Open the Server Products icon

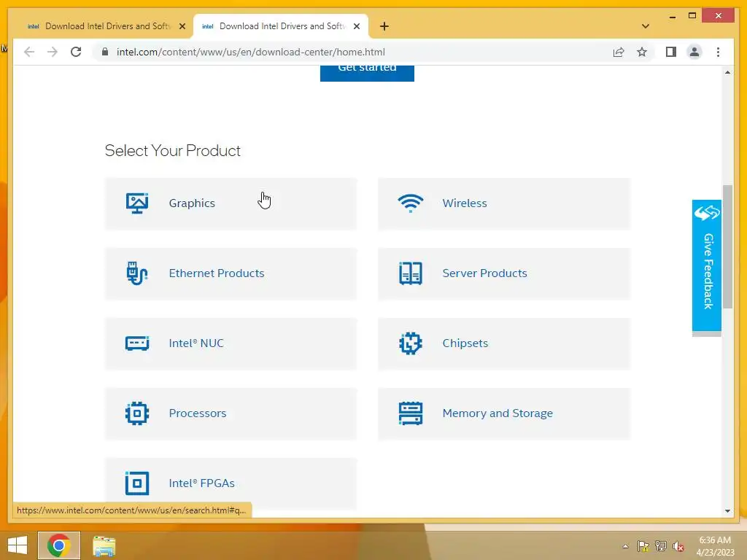(410, 273)
